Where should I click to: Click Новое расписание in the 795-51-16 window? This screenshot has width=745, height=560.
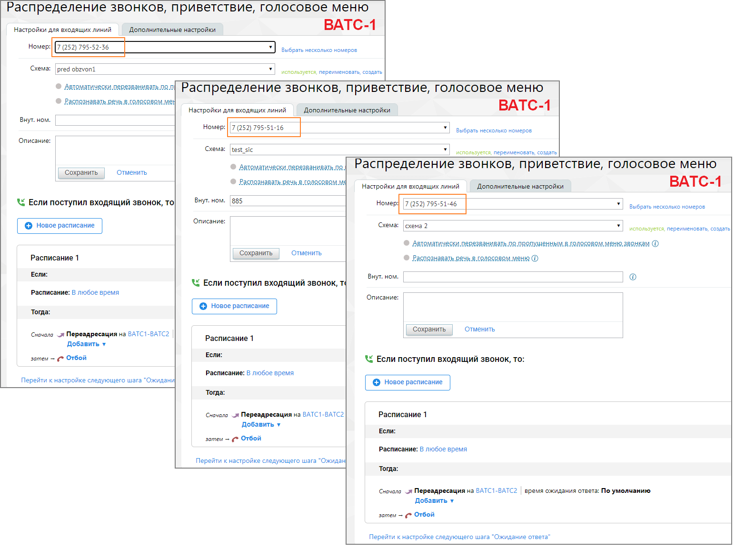(234, 306)
